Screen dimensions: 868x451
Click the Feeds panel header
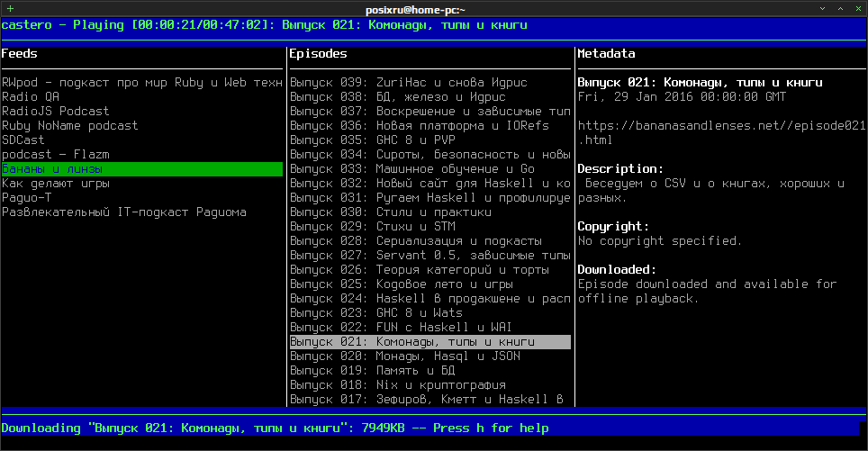(x=20, y=54)
